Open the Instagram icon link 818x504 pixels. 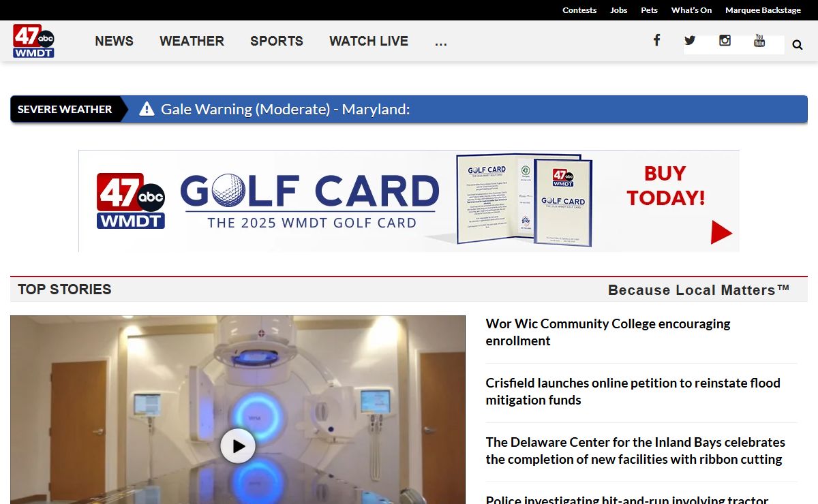725,40
